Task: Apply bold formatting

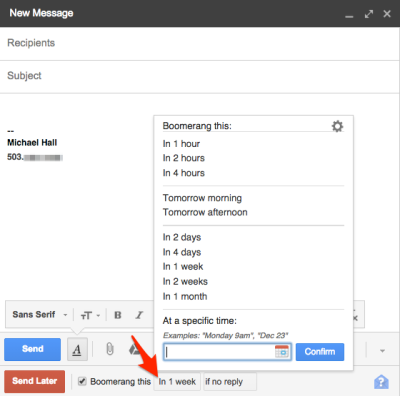Action: pyautogui.click(x=118, y=315)
